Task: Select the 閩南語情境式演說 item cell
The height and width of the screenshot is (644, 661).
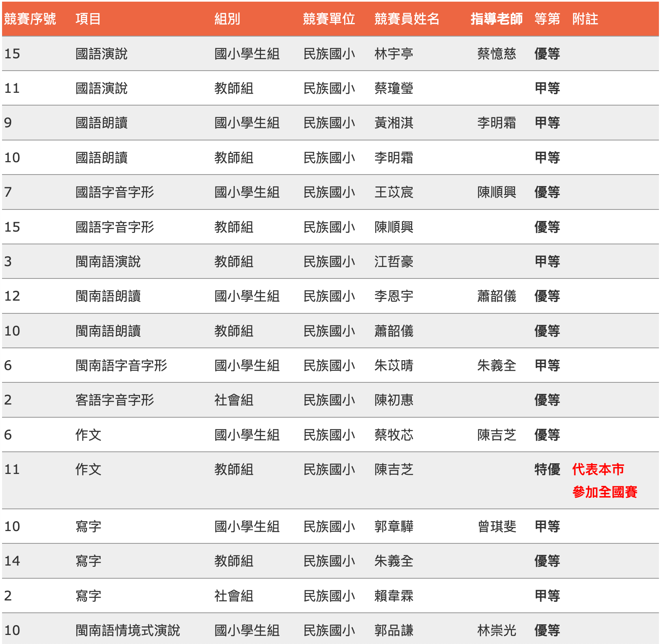Action: pyautogui.click(x=128, y=630)
